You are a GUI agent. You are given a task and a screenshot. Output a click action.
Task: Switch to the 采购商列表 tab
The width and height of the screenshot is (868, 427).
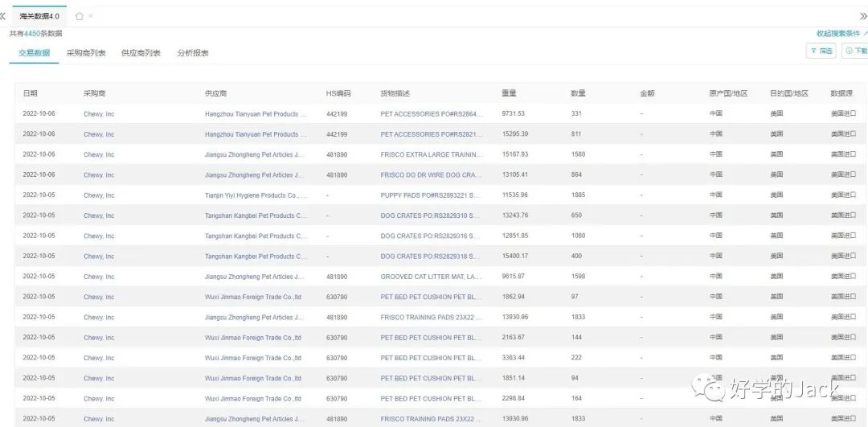tap(86, 53)
